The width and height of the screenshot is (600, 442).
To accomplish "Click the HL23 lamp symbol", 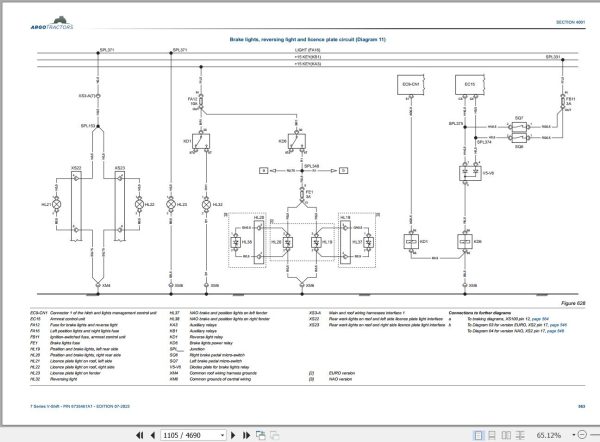I will [171, 204].
